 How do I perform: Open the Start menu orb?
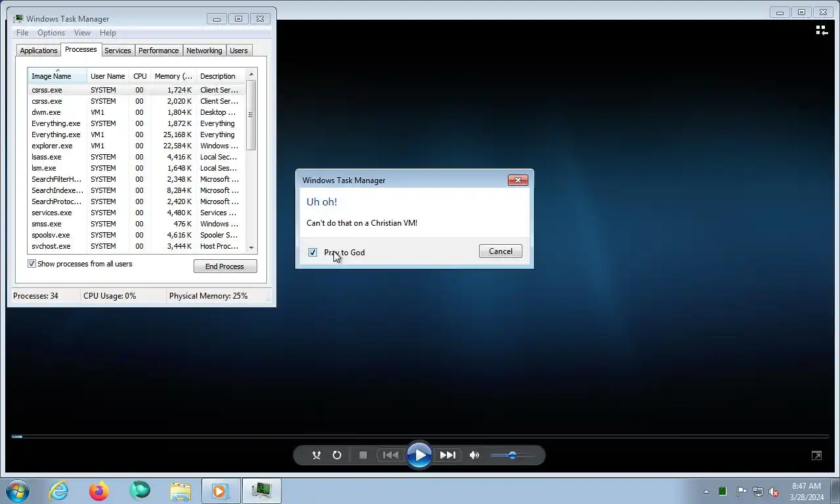click(18, 490)
